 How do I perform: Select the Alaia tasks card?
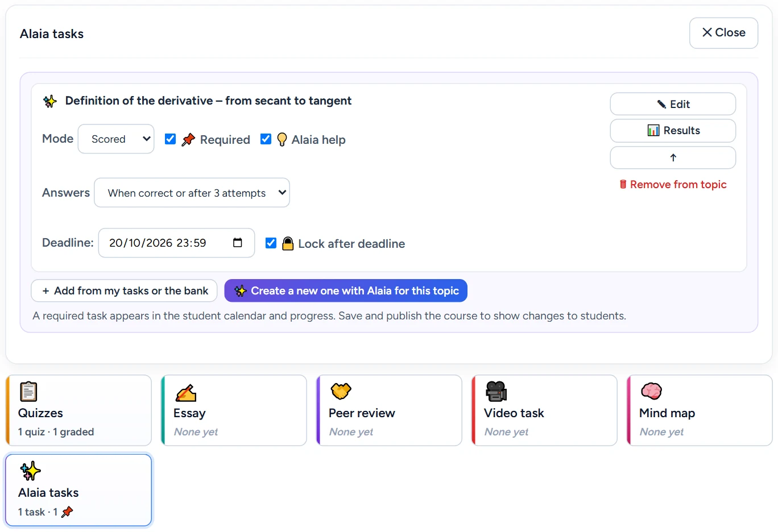click(78, 490)
